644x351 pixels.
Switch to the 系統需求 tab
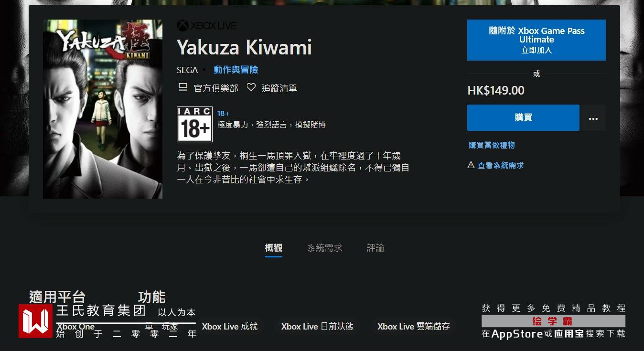click(x=324, y=248)
